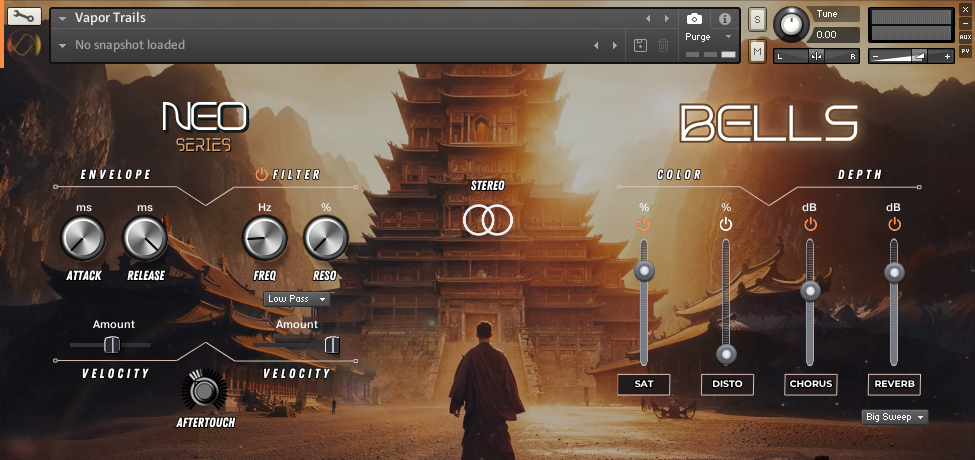975x460 pixels.
Task: Click the Vapor Trails instrument name
Action: pyautogui.click(x=110, y=18)
